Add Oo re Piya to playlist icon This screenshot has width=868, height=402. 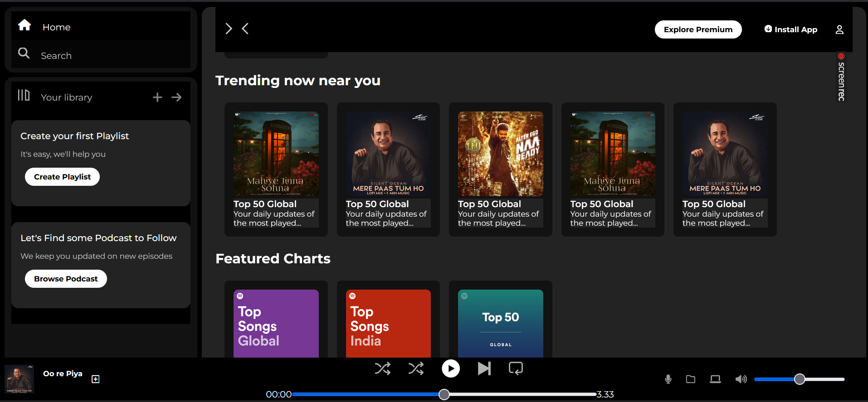(x=95, y=379)
